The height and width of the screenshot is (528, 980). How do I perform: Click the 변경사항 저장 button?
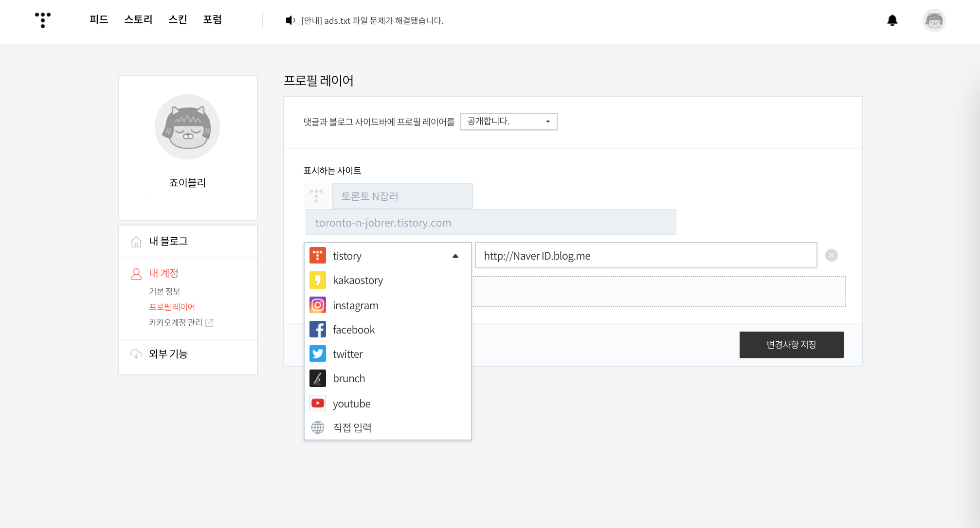pyautogui.click(x=791, y=345)
